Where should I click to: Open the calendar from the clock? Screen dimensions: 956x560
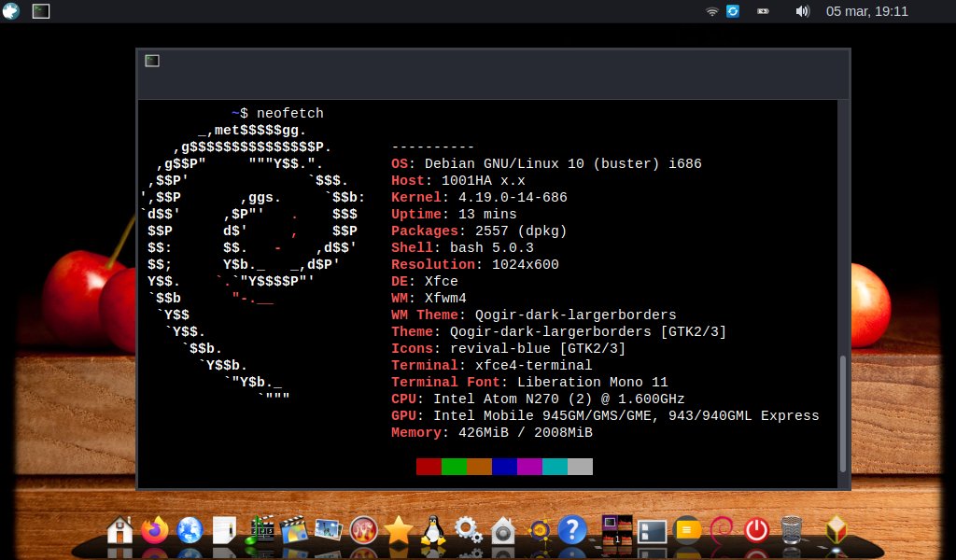pyautogui.click(x=866, y=11)
